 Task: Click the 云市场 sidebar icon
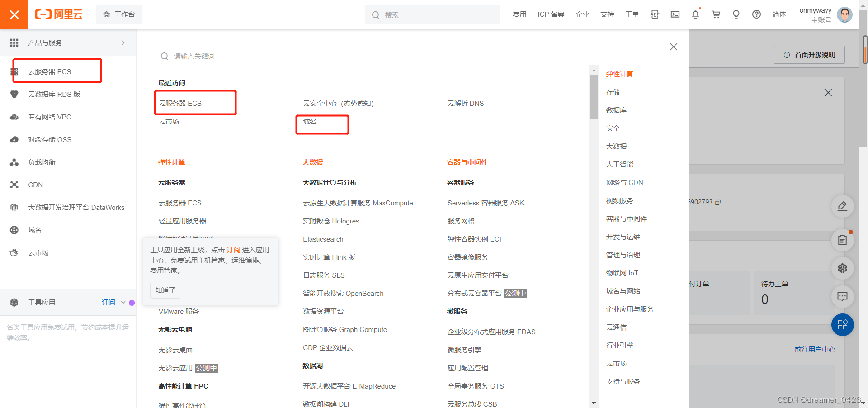(14, 252)
